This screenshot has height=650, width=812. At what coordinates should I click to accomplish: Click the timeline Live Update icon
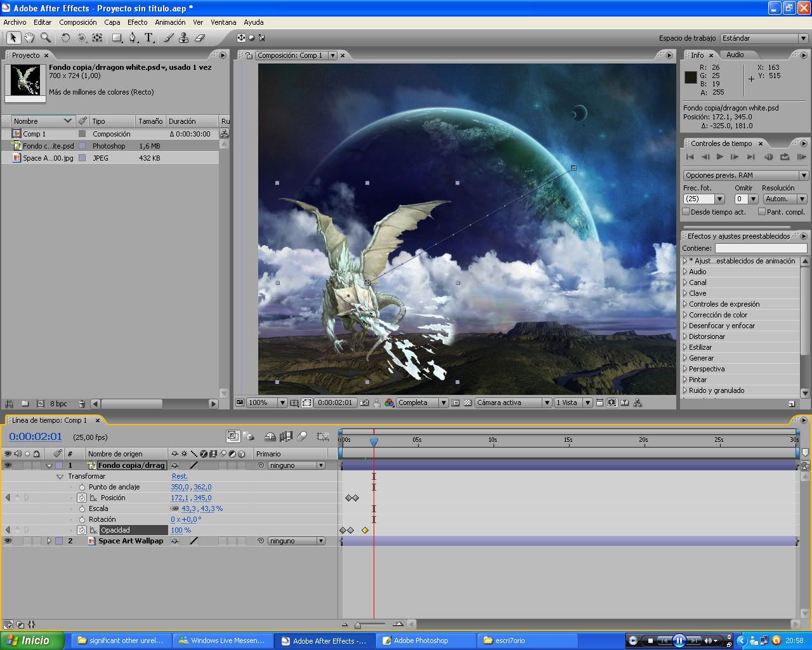(233, 437)
